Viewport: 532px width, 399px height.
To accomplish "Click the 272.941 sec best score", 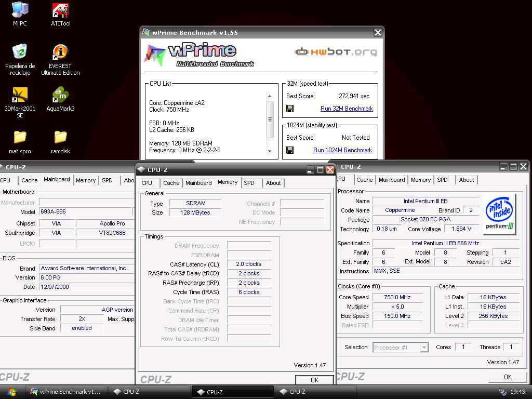I will tap(354, 96).
